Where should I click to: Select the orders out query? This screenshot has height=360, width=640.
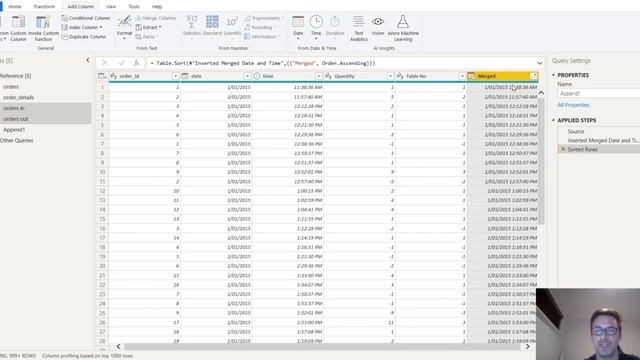coord(45,119)
